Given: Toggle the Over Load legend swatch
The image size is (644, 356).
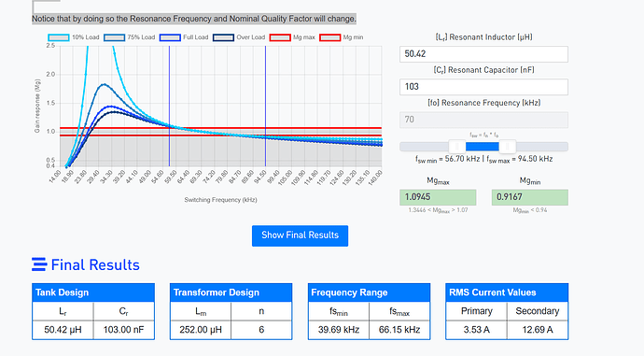Looking at the screenshot, I should point(223,37).
